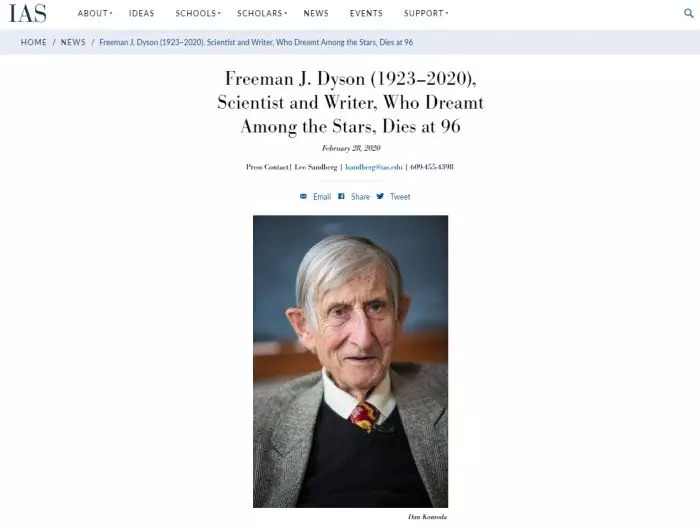700x528 pixels.
Task: Open the search magnifier icon
Action: coord(688,13)
